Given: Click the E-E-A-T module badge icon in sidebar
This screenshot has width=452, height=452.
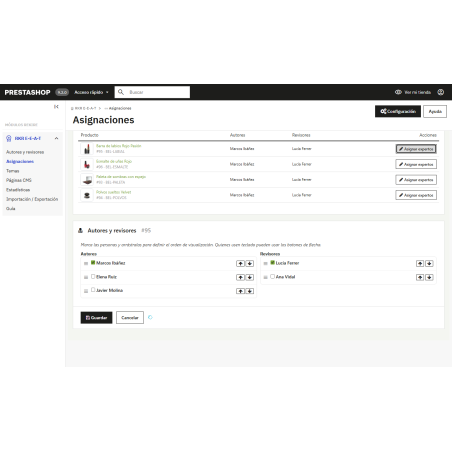Looking at the screenshot, I should 9,138.
